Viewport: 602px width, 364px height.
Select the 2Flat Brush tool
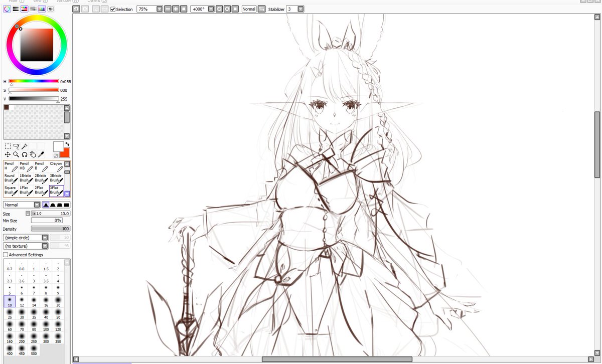coord(41,191)
